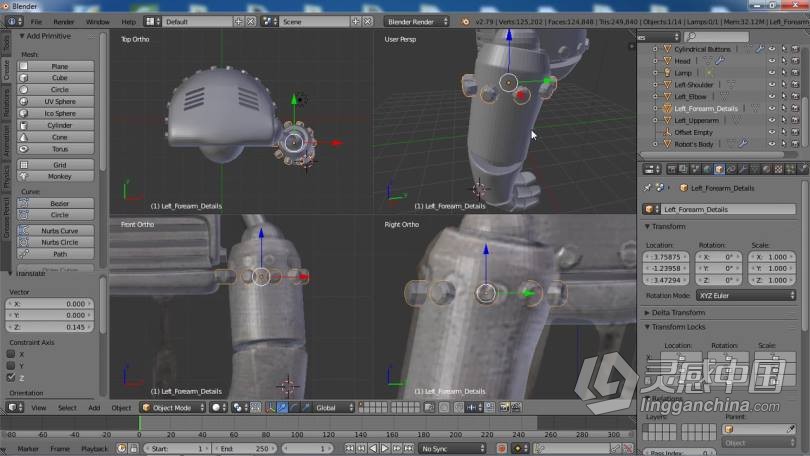Expand Robot's Body in the outliner
Viewport: 810px width, 456px height.
pos(655,144)
